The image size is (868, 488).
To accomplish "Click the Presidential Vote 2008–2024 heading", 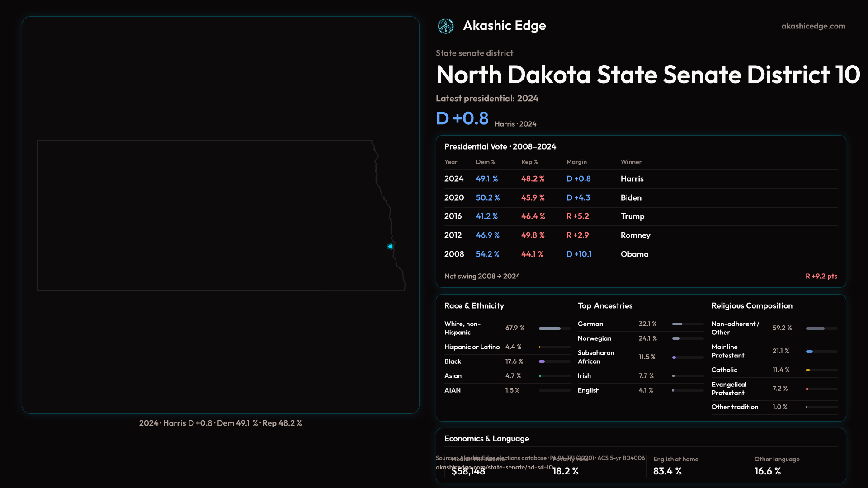I will tap(500, 147).
